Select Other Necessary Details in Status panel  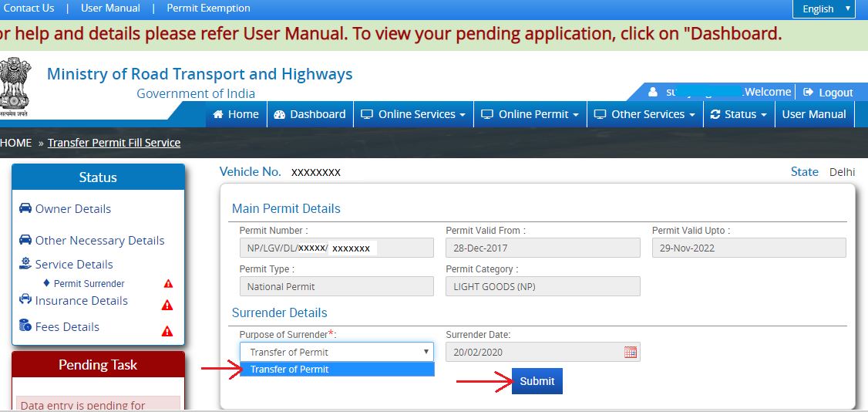click(99, 241)
